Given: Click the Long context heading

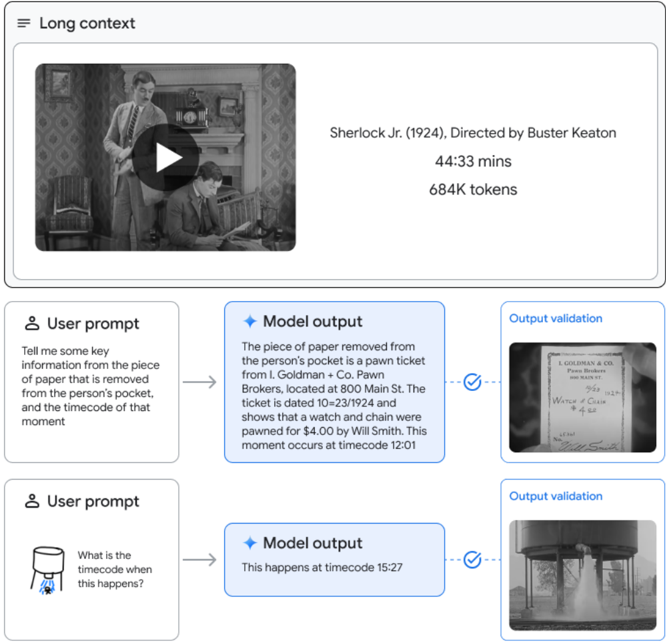Looking at the screenshot, I should pyautogui.click(x=87, y=23).
